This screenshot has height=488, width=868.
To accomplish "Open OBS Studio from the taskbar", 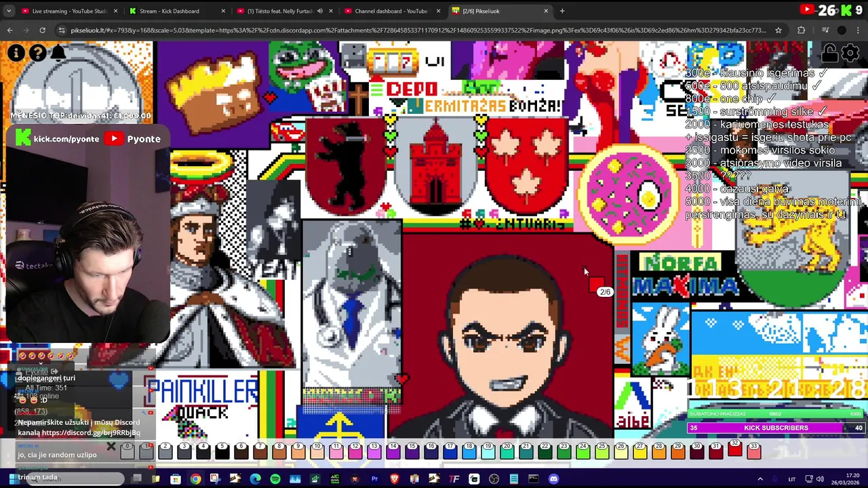I will tap(494, 479).
